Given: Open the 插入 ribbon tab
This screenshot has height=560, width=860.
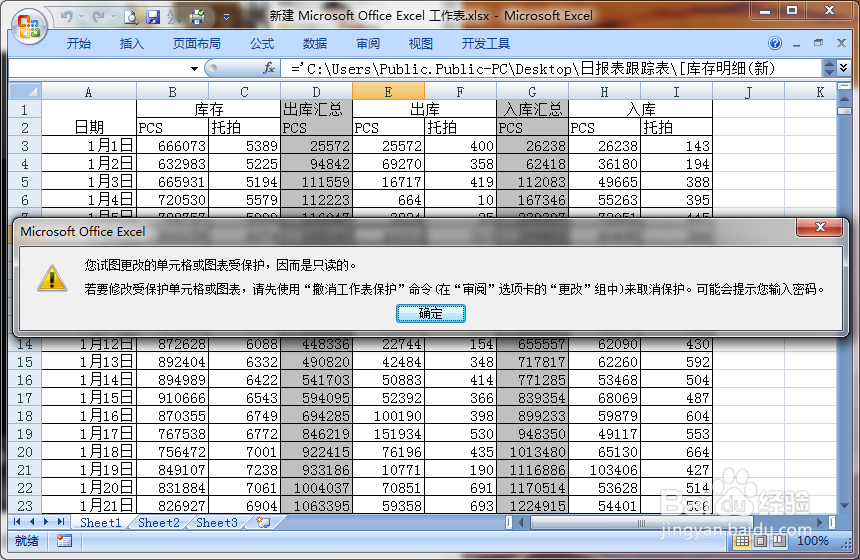Looking at the screenshot, I should [x=132, y=44].
